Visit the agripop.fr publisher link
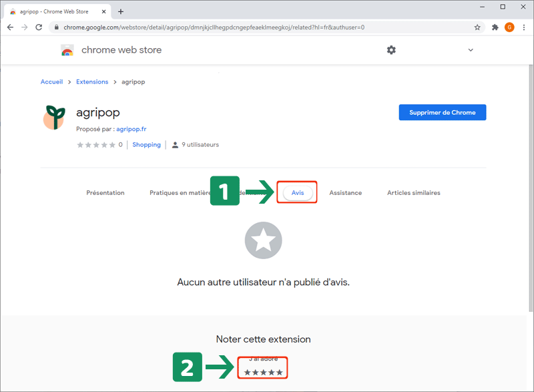This screenshot has height=392, width=534. 131,129
